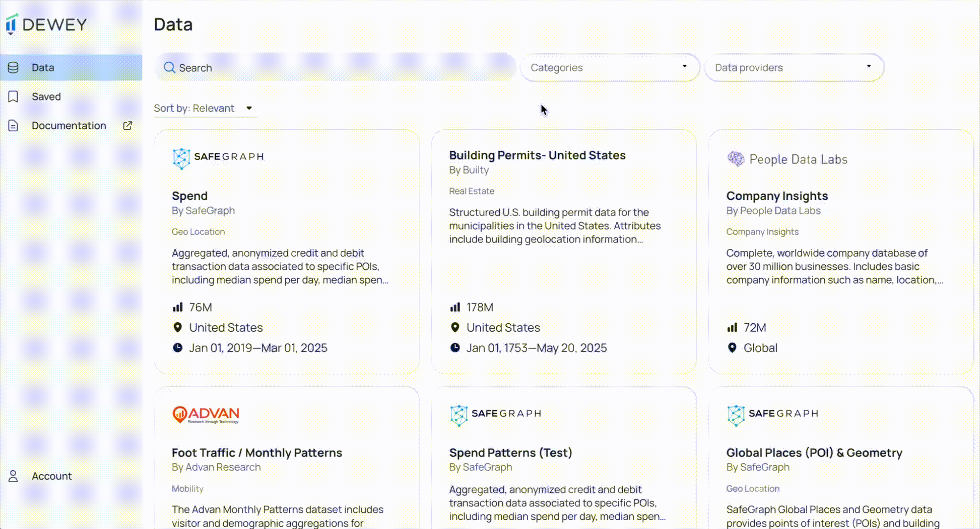The image size is (980, 529).
Task: Click the Account person icon
Action: (13, 476)
